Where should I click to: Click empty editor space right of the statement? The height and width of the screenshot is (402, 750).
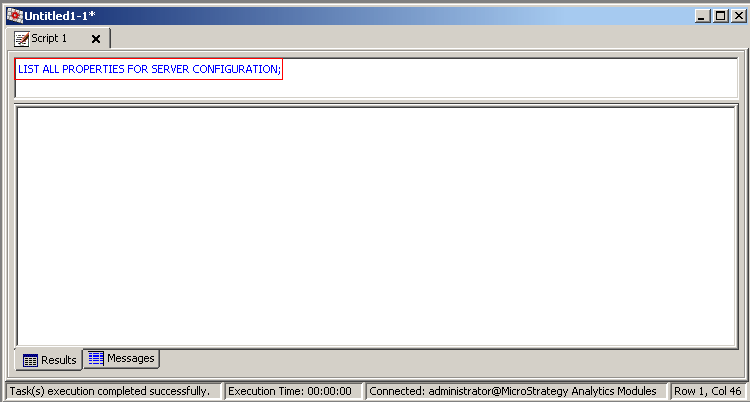500,77
